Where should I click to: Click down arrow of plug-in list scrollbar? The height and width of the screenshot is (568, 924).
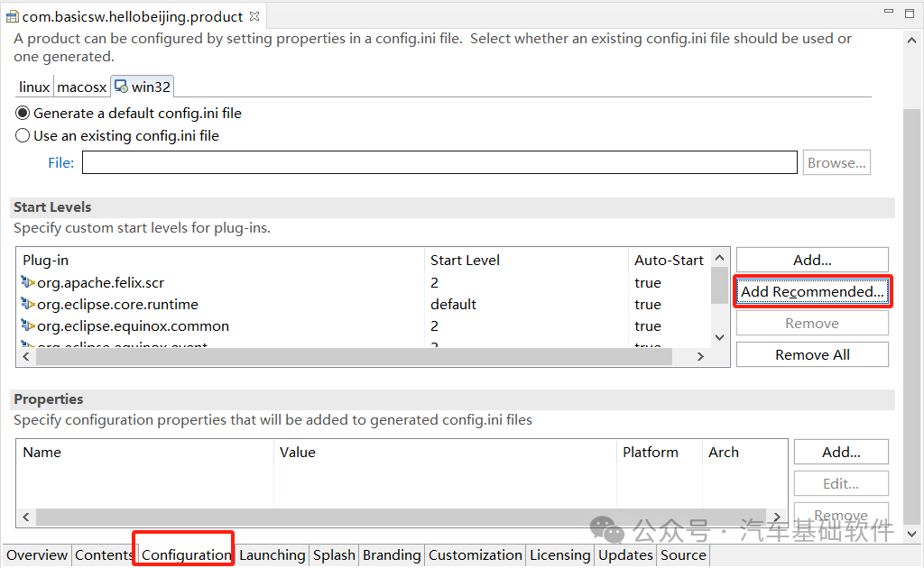click(x=719, y=336)
